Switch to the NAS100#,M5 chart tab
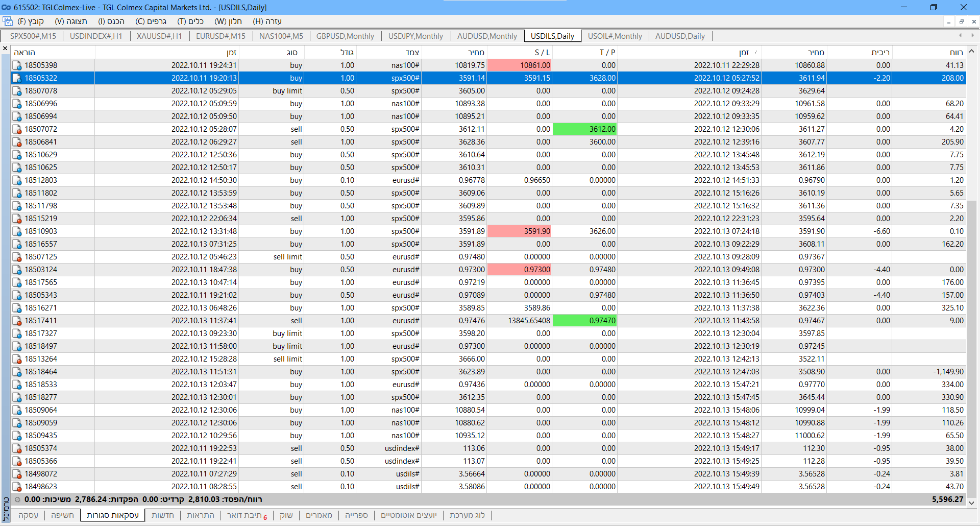This screenshot has height=526, width=980. click(281, 36)
